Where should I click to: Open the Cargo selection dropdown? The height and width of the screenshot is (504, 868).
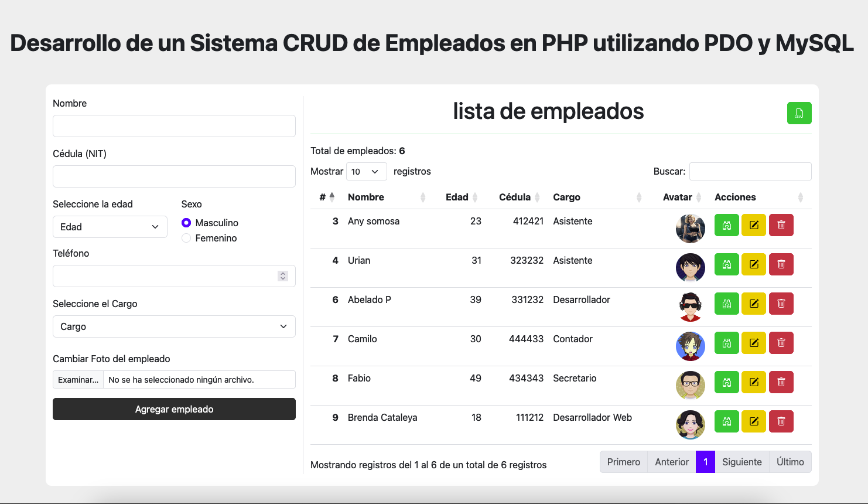[174, 326]
